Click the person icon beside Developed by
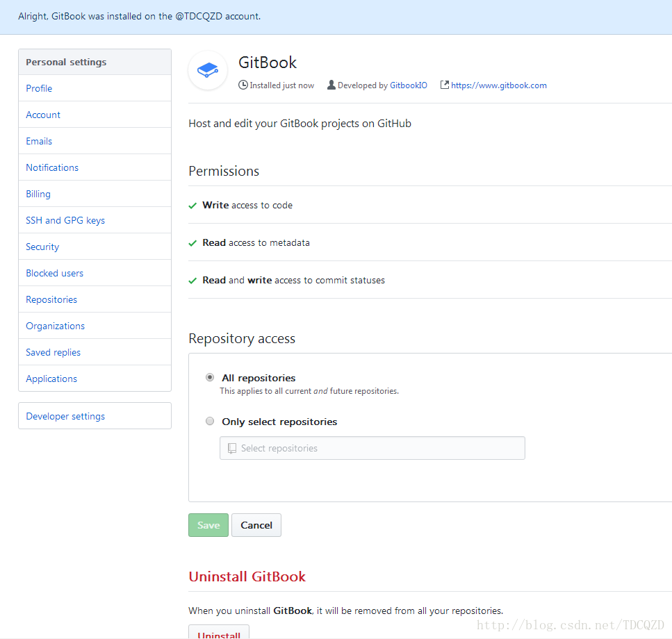672x639 pixels. (331, 85)
